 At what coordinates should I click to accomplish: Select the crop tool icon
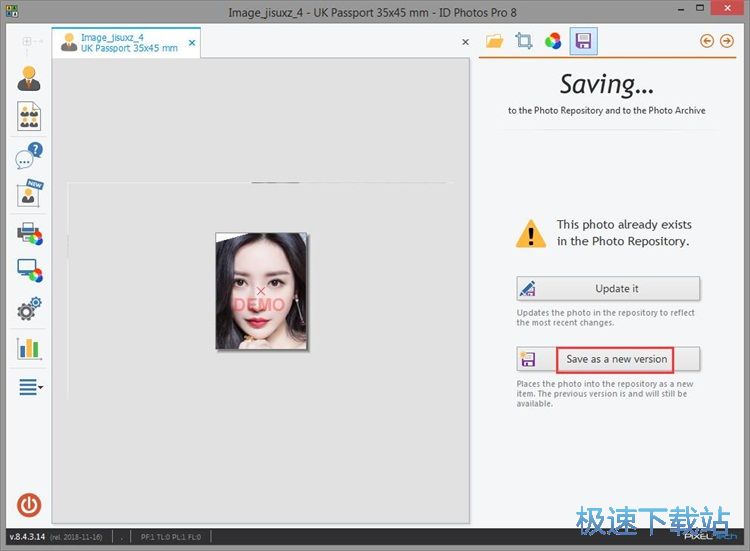click(524, 41)
